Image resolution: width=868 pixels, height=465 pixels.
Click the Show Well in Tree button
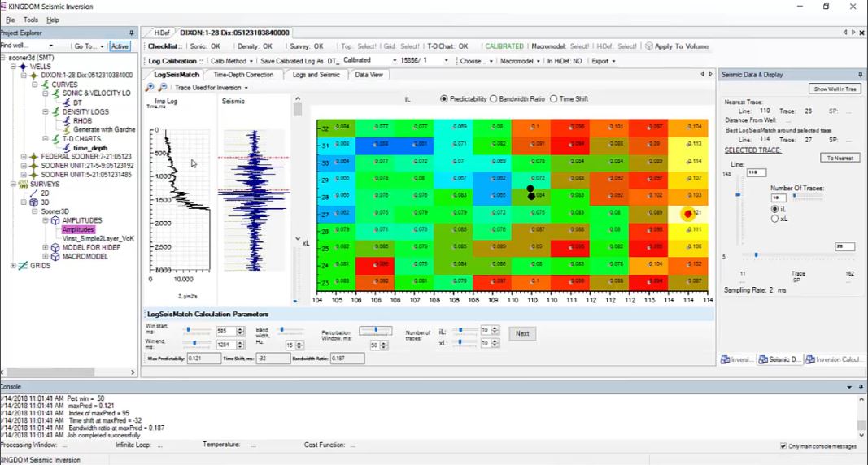click(x=835, y=89)
